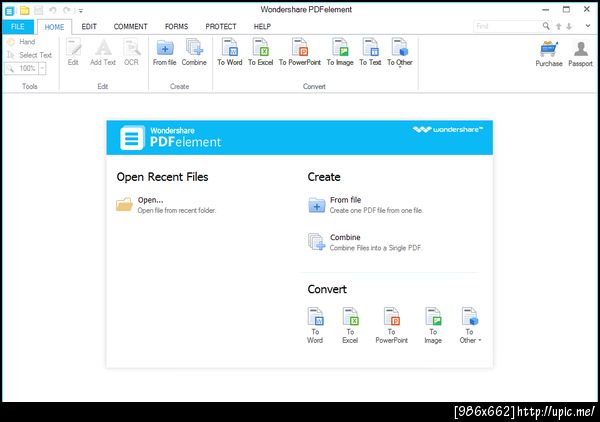
Task: Expand To Other in welcome Convert section
Action: point(470,325)
